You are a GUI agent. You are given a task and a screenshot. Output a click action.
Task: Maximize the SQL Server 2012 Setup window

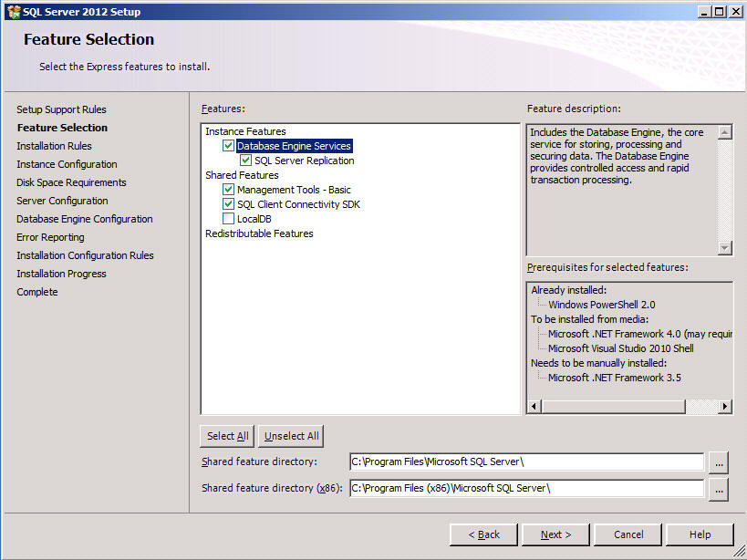pyautogui.click(x=720, y=12)
